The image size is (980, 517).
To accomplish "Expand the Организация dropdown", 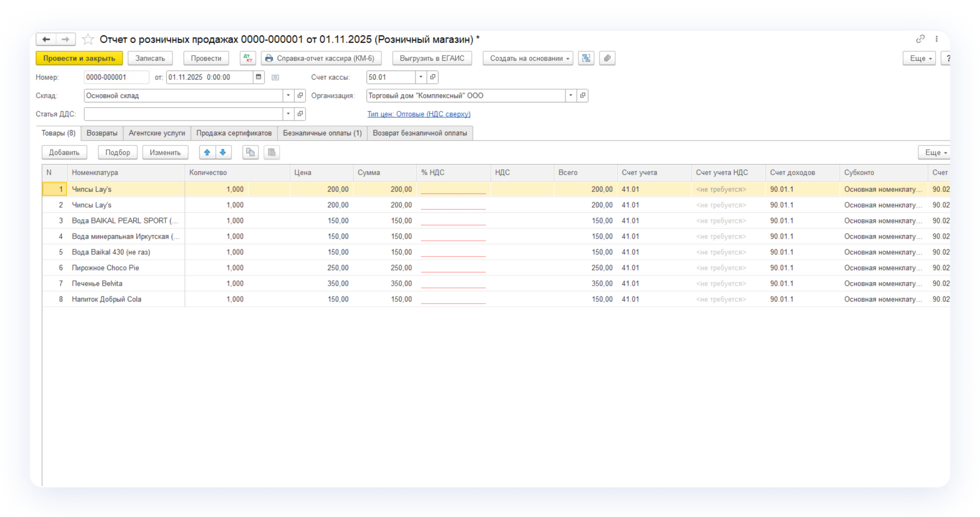I will coord(571,95).
